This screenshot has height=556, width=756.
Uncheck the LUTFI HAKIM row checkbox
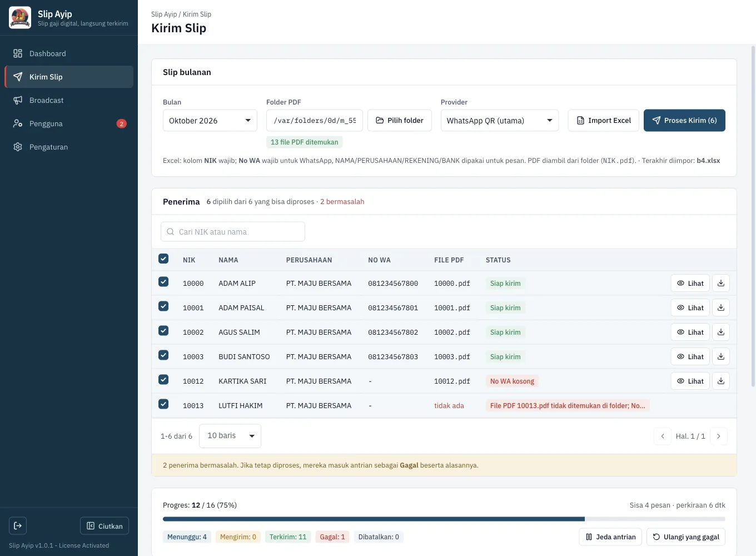coord(163,404)
